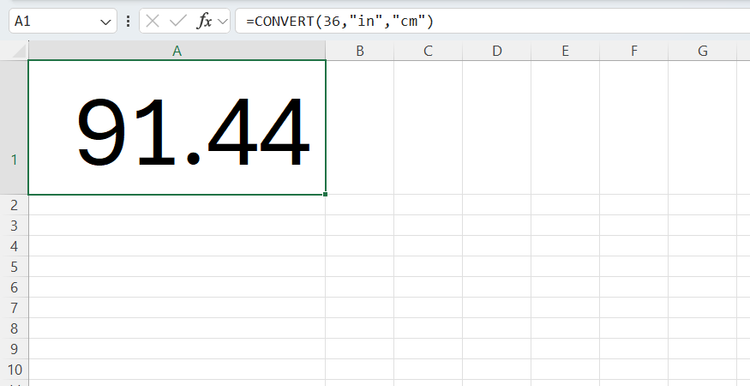Screen dimensions: 750x386
Task: Select row 2 header
Action: [14, 205]
